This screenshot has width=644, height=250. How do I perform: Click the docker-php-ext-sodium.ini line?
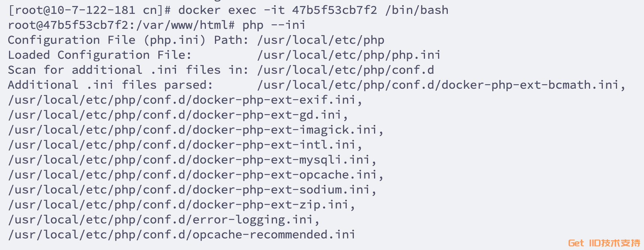click(192, 190)
